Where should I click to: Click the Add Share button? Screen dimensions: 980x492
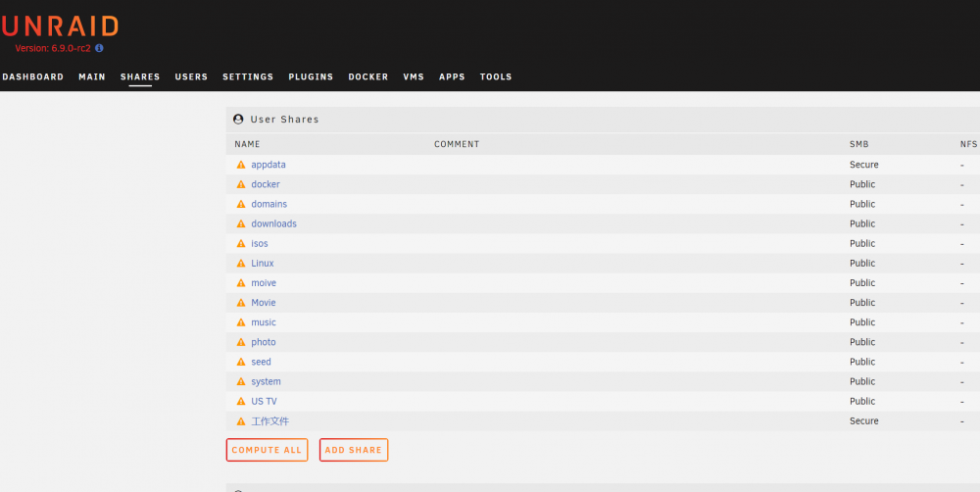point(354,450)
